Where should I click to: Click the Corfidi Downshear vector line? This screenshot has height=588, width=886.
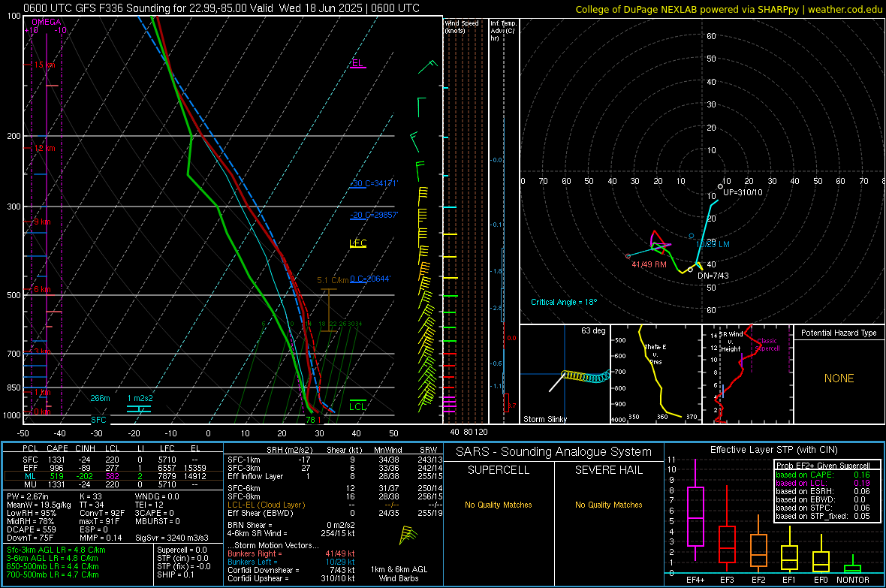click(x=291, y=570)
